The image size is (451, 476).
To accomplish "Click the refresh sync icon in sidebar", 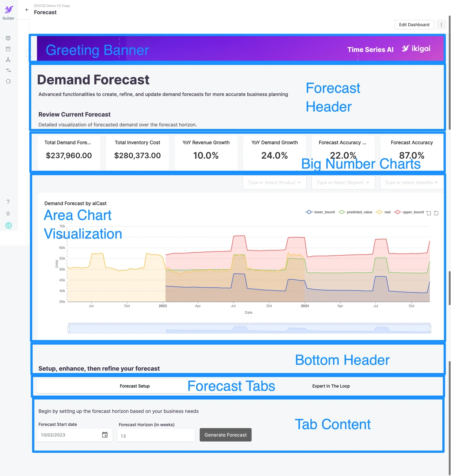I will coord(8,214).
